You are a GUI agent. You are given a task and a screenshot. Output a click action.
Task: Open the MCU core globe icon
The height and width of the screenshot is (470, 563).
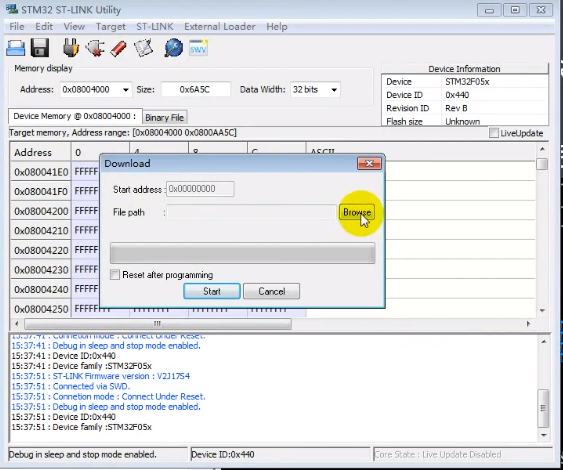coord(173,48)
